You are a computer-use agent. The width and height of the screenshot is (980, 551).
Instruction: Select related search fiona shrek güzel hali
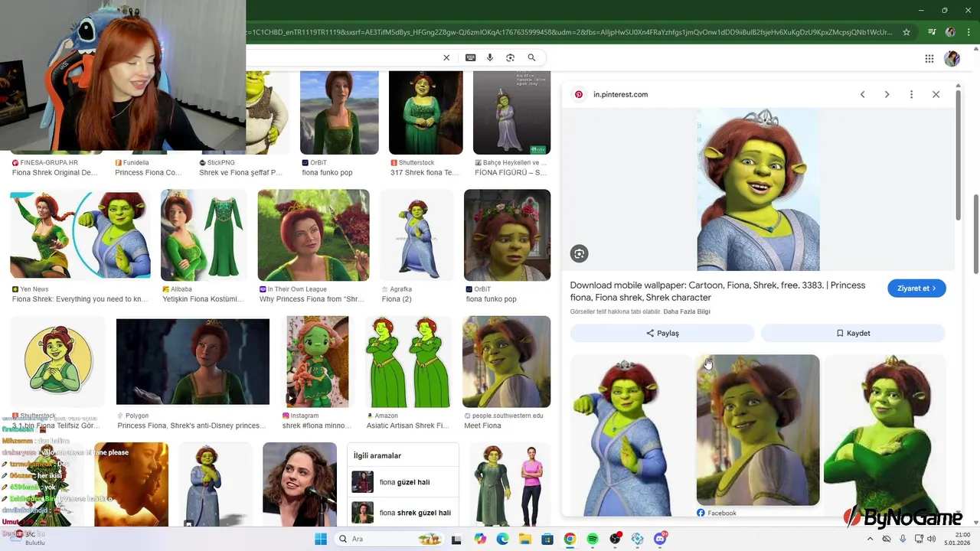(x=403, y=512)
